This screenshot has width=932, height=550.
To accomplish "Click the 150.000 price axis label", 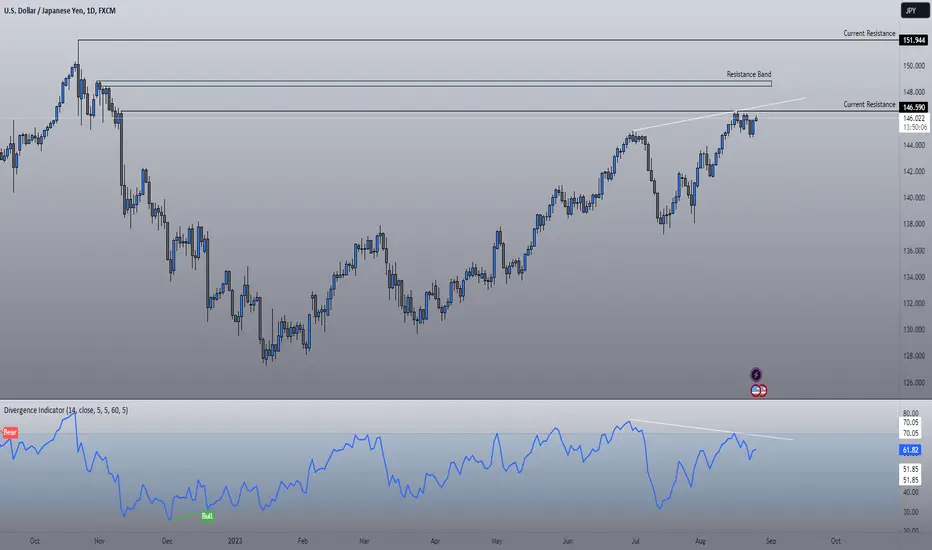I will point(914,66).
